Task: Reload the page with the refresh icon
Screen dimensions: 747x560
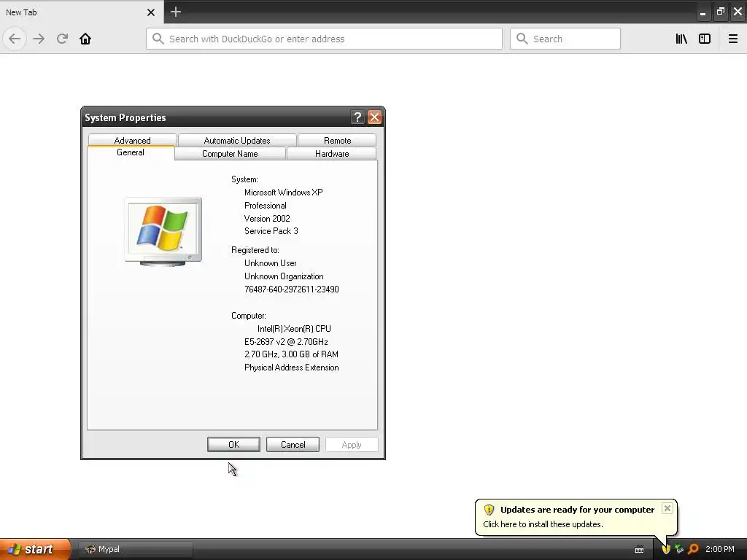Action: tap(63, 39)
